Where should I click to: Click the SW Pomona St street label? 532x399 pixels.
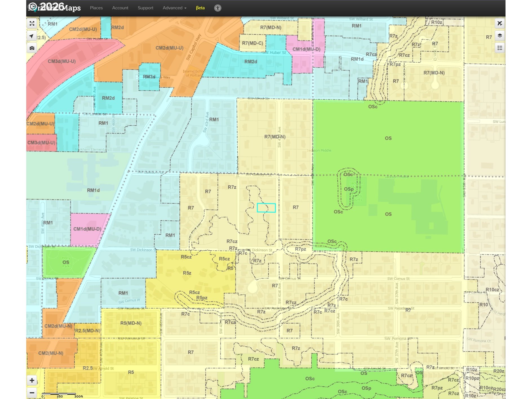coord(398,339)
